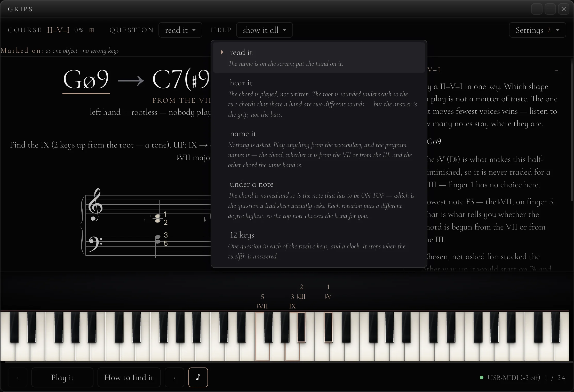Open the QUESTION dropdown showing read it
574x392 pixels.
click(180, 30)
